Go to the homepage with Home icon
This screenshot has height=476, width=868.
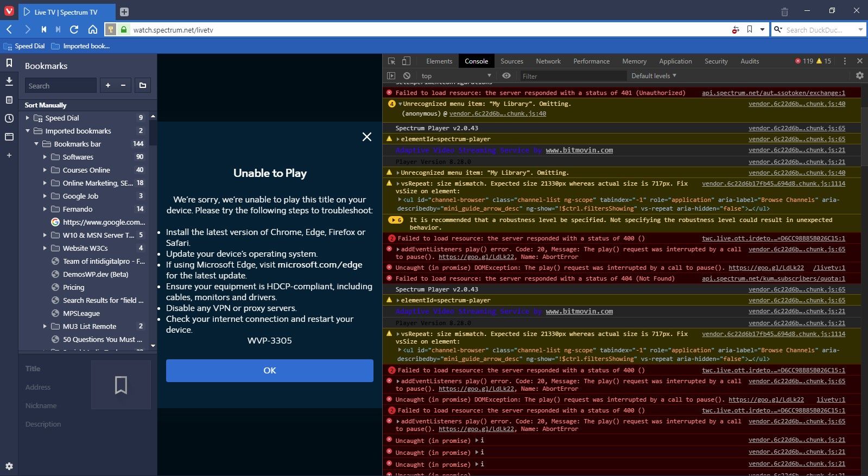(x=93, y=29)
